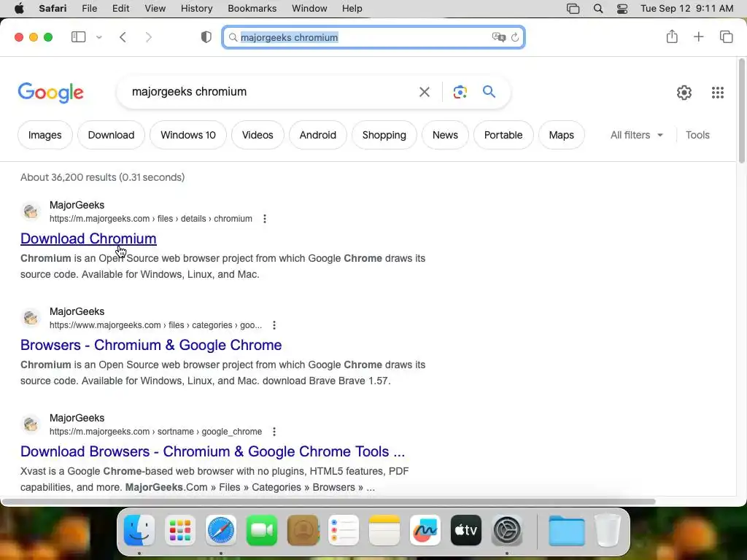Open the Help menu
Image resolution: width=747 pixels, height=560 pixels.
pos(352,8)
